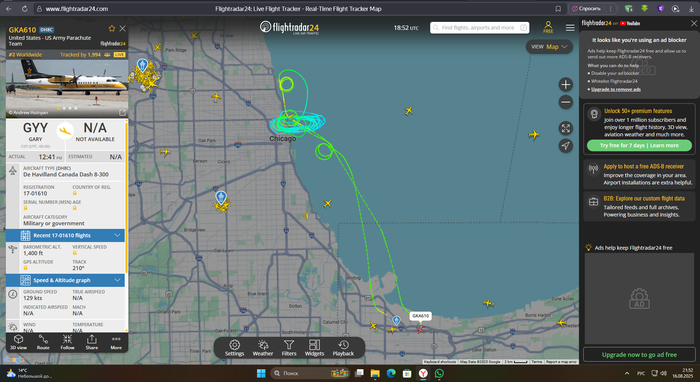This screenshot has height=382, width=700.
Task: Enable my location navigation arrow
Action: coord(566,145)
